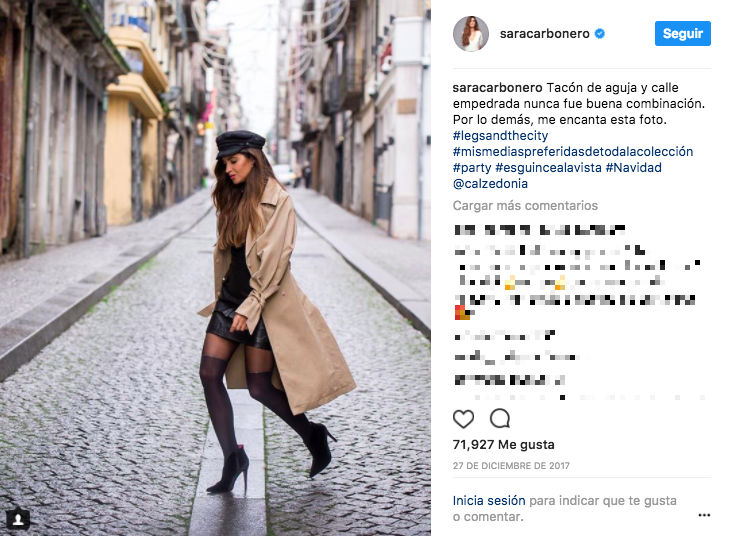
Task: View the 71,927 Me gusta list
Action: 503,444
